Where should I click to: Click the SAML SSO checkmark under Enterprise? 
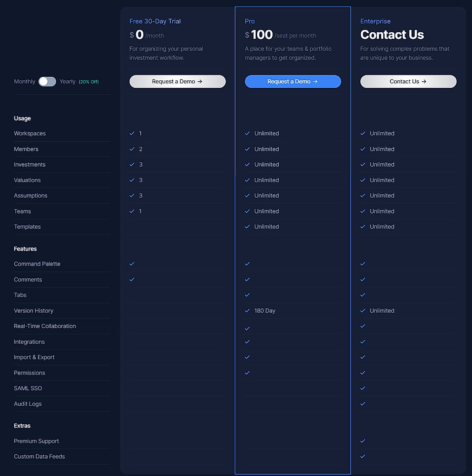(x=363, y=388)
